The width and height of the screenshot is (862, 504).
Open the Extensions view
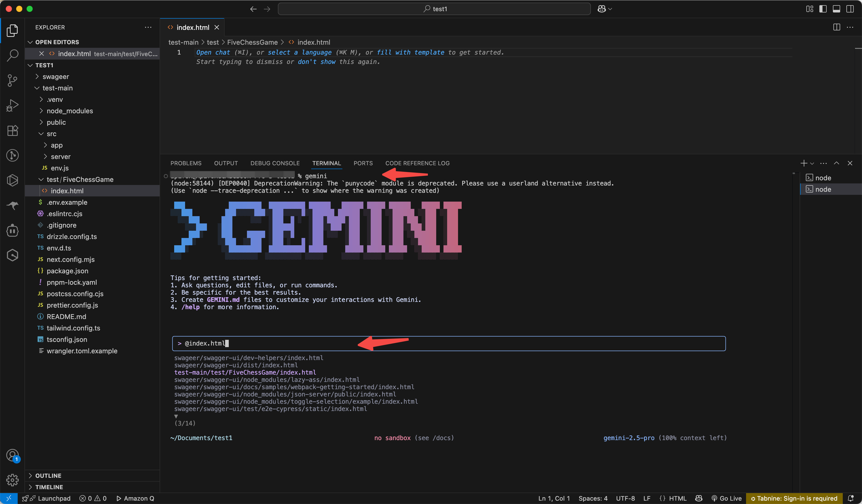[x=12, y=131]
